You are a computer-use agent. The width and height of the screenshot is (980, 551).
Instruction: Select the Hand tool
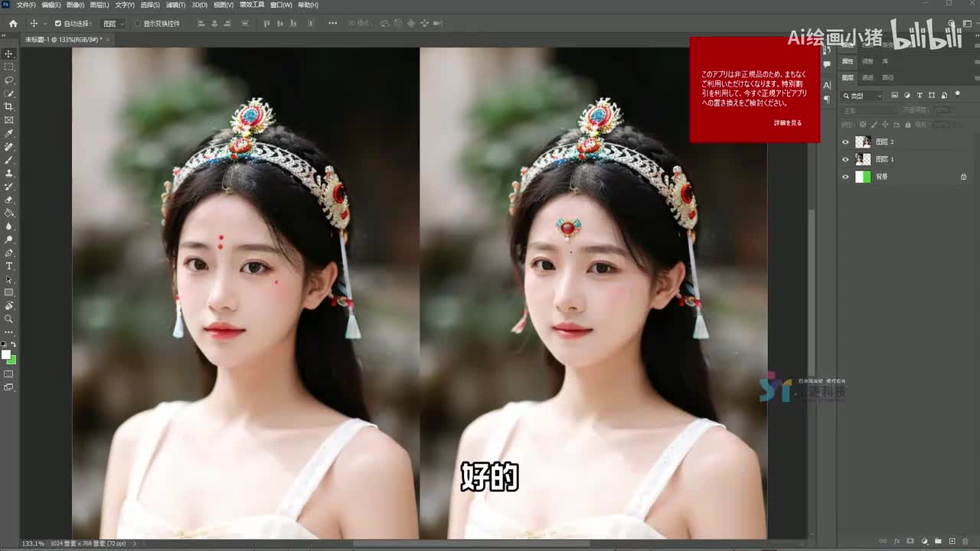coord(9,306)
